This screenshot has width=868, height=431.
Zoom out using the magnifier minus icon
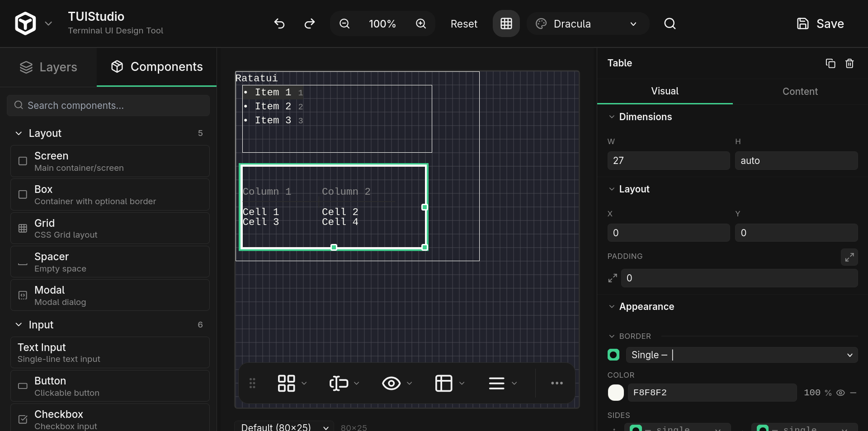[344, 23]
